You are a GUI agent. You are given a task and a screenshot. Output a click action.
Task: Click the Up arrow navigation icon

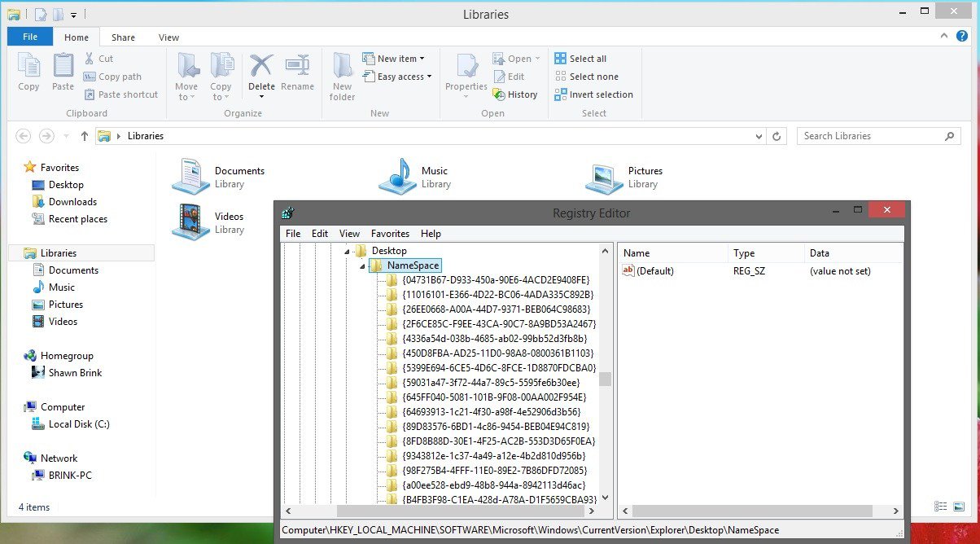pyautogui.click(x=84, y=136)
